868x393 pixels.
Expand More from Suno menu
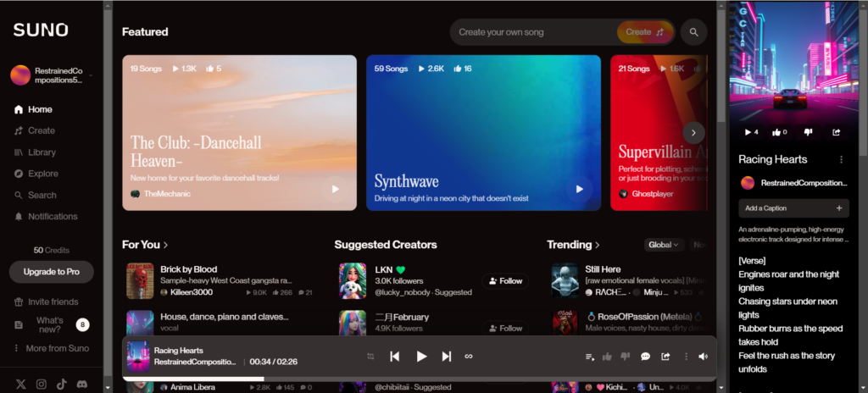pyautogui.click(x=52, y=348)
